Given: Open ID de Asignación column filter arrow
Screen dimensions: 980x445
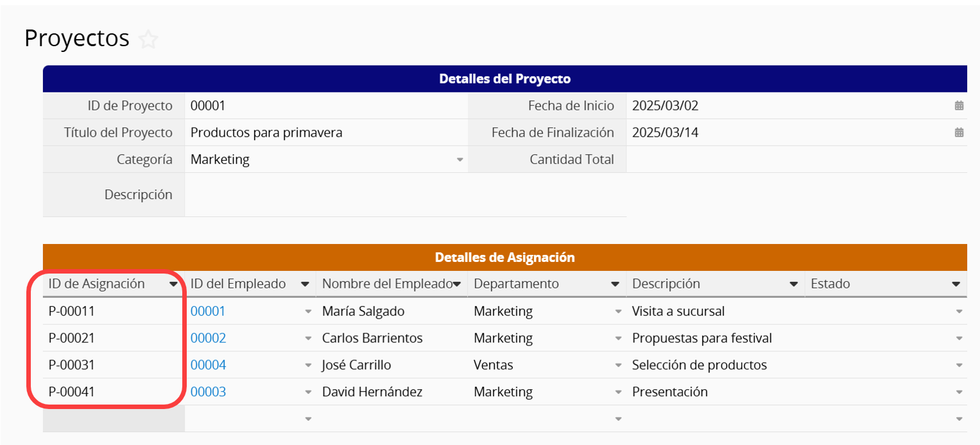Looking at the screenshot, I should click(173, 284).
